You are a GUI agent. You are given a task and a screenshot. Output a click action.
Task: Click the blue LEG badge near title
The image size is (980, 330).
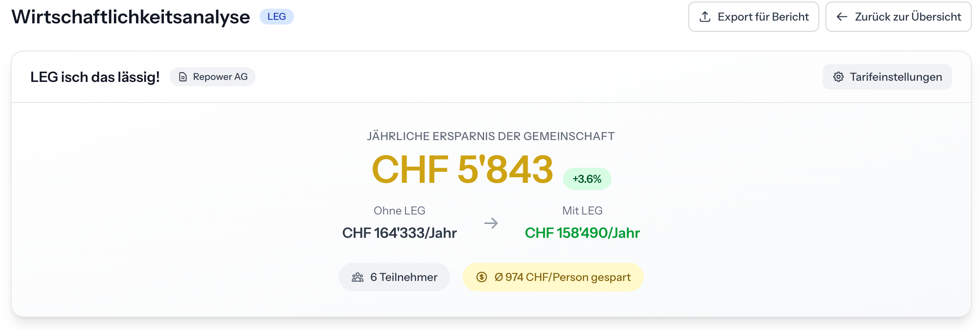277,17
